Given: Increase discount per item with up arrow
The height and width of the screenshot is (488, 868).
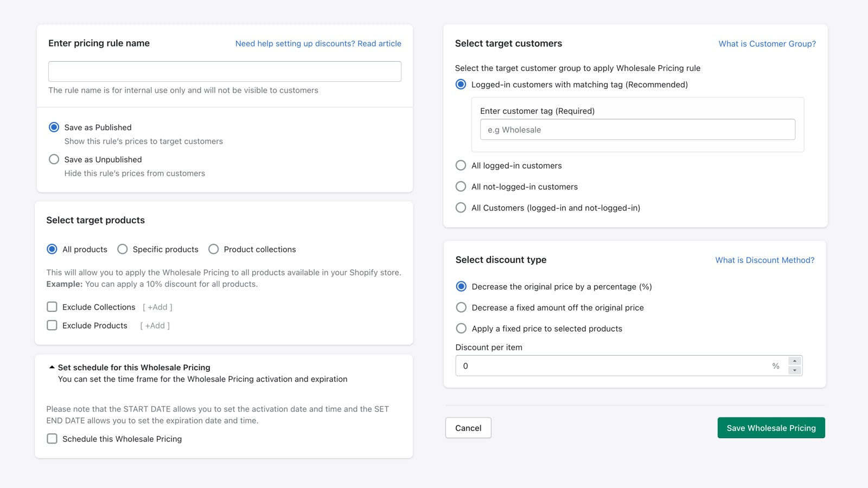Looking at the screenshot, I should click(x=795, y=361).
